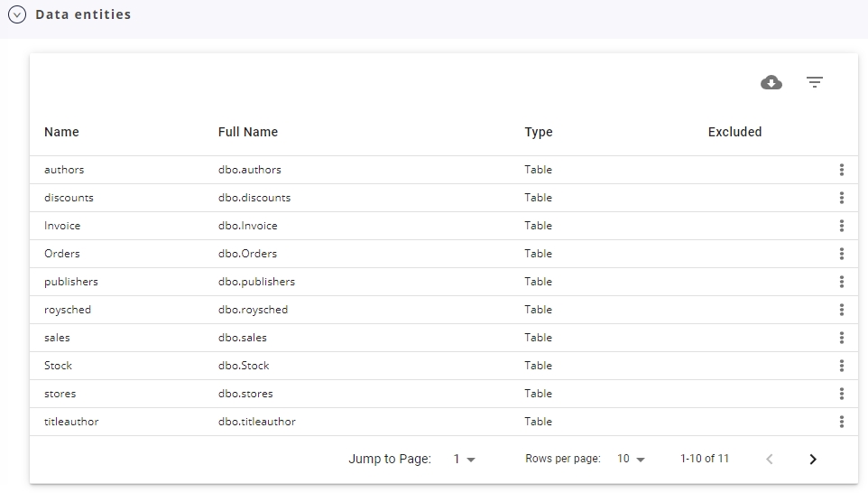Open the three-dot menu for Stock row
The image size is (868, 493).
(x=842, y=366)
